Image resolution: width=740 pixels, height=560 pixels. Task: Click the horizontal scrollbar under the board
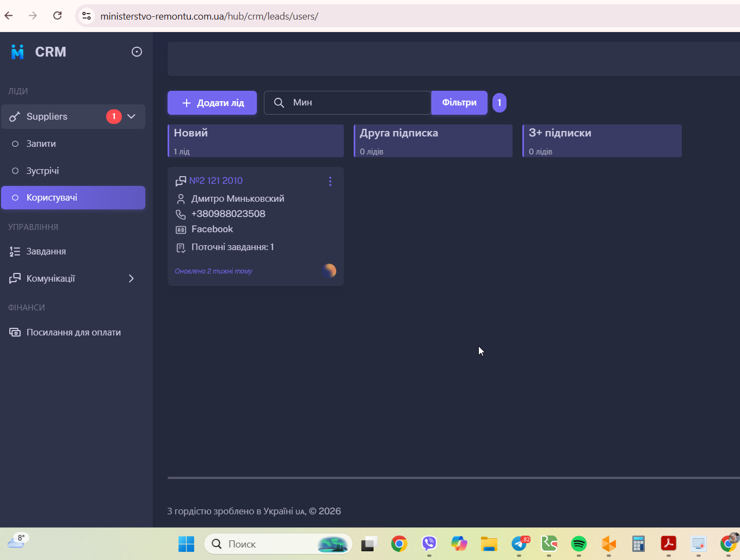point(454,478)
